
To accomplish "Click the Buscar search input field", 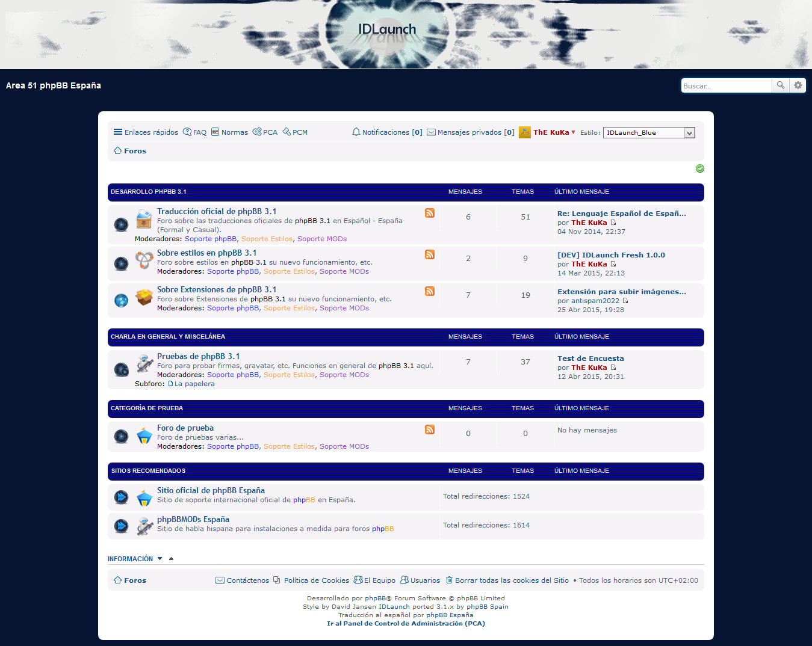I will tap(727, 85).
